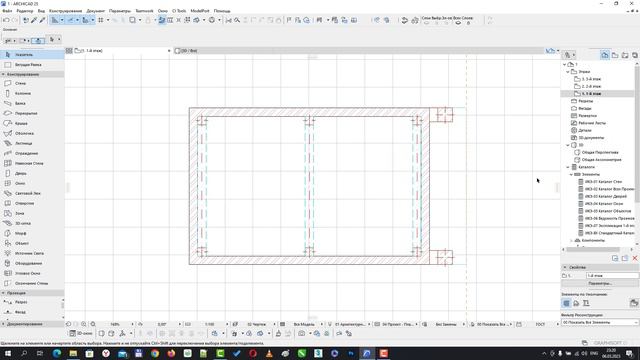Open the Параметры menu
Image resolution: width=640 pixels, height=360 pixels.
[x=120, y=11]
